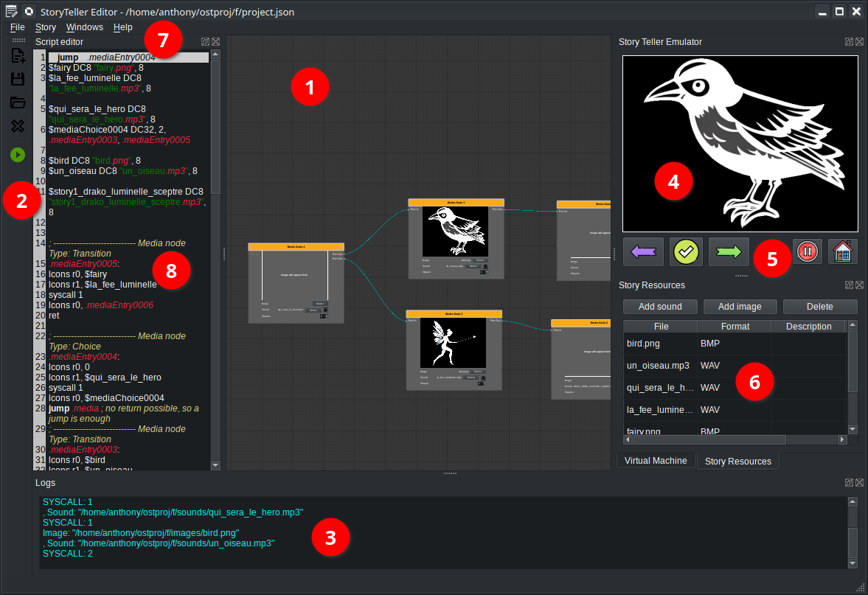The height and width of the screenshot is (595, 868).
Task: Pause the story emulator
Action: pyautogui.click(x=808, y=251)
